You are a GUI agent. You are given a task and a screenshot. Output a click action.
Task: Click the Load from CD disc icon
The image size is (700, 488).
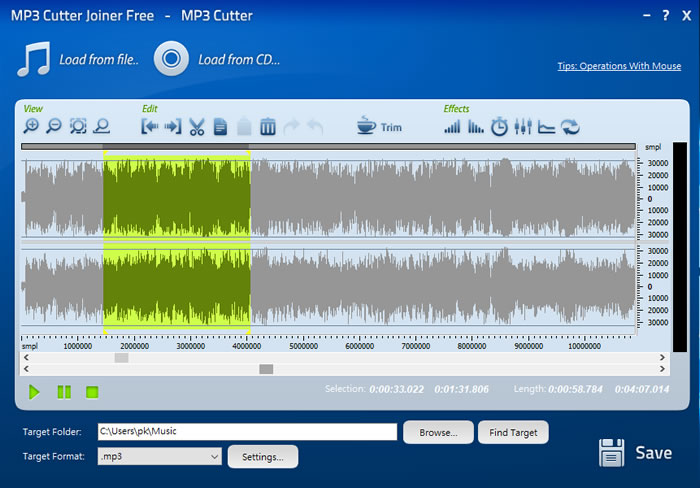[171, 58]
